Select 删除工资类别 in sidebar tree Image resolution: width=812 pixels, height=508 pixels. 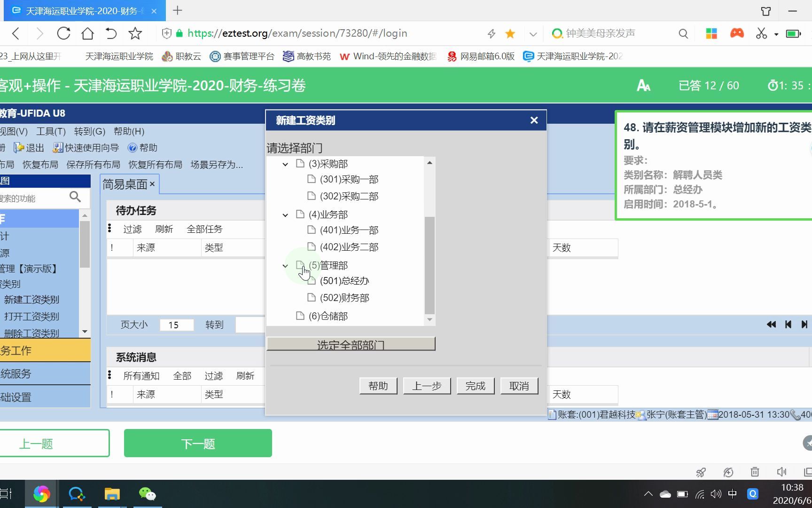click(31, 333)
